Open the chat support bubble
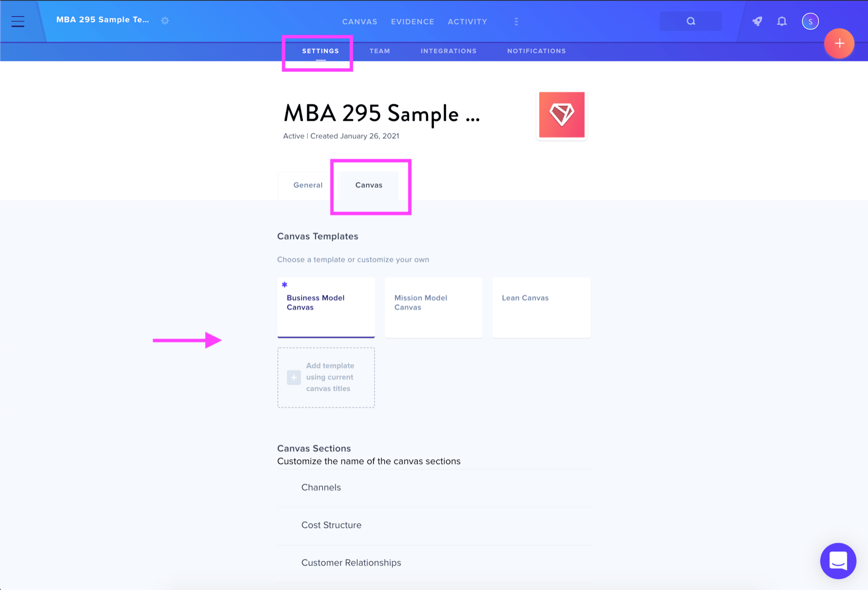The width and height of the screenshot is (868, 590). point(838,561)
